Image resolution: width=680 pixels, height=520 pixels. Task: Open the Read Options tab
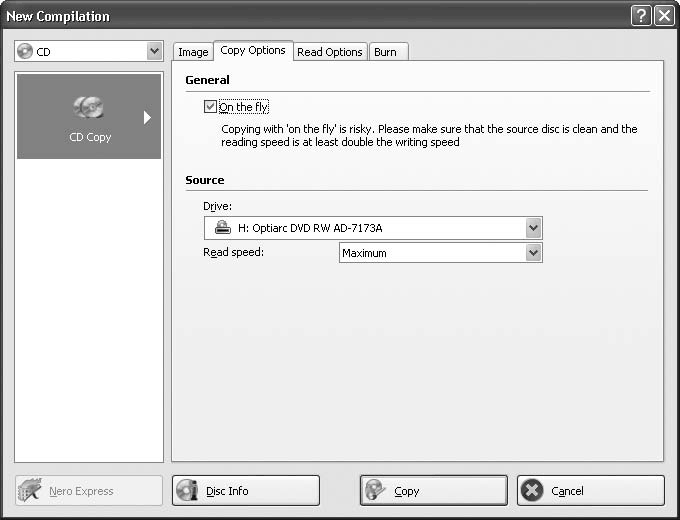tap(330, 52)
